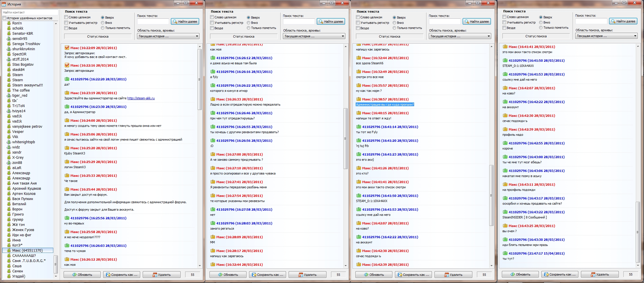The width and height of the screenshot is (644, 283).
Task: Click the message icon at 16:43:00
Action: tap(505, 157)
